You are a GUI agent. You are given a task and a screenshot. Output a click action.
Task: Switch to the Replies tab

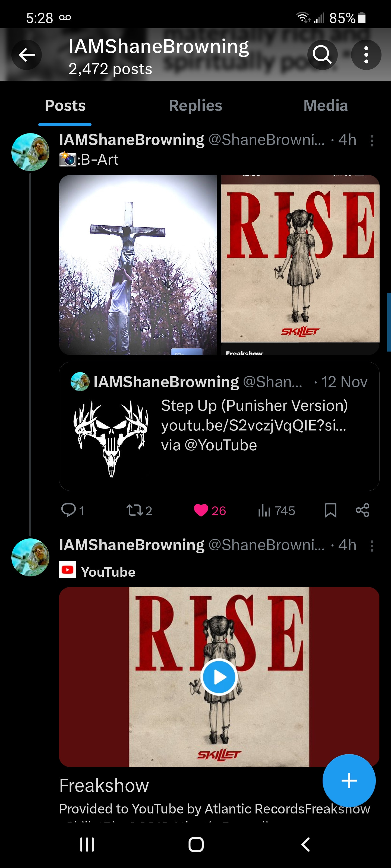[195, 106]
